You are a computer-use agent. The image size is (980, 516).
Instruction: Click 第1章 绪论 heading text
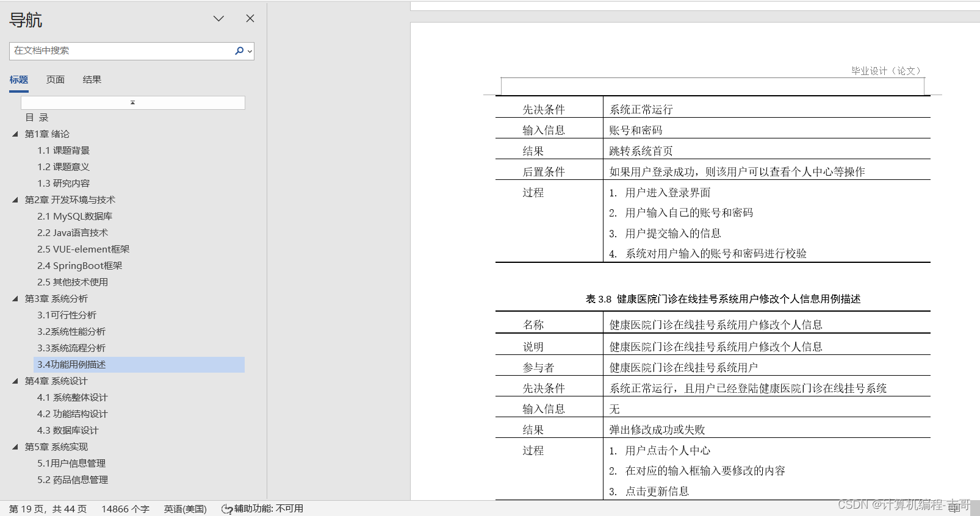coord(47,134)
